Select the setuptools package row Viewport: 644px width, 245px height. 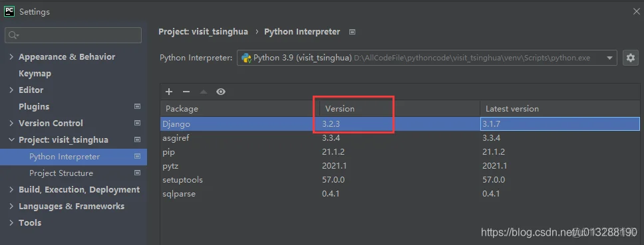tap(400, 180)
